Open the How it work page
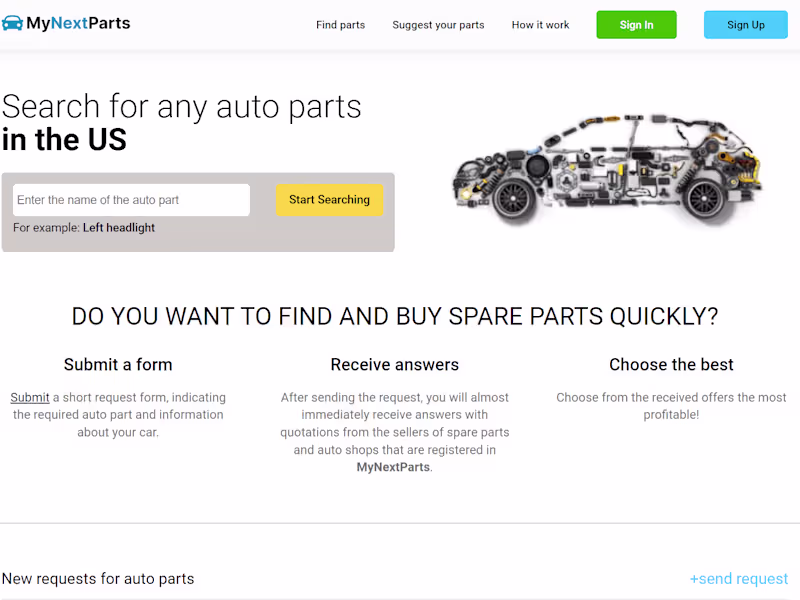This screenshot has height=600, width=800. (540, 25)
